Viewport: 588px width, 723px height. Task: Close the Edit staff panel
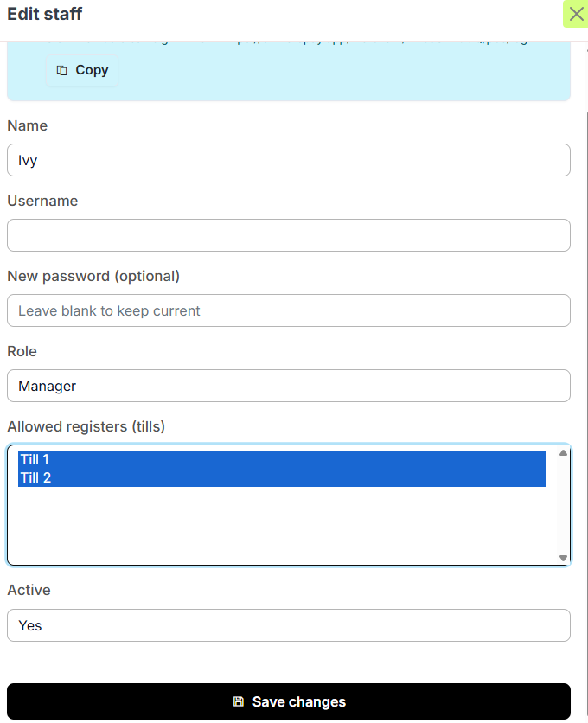coord(576,14)
